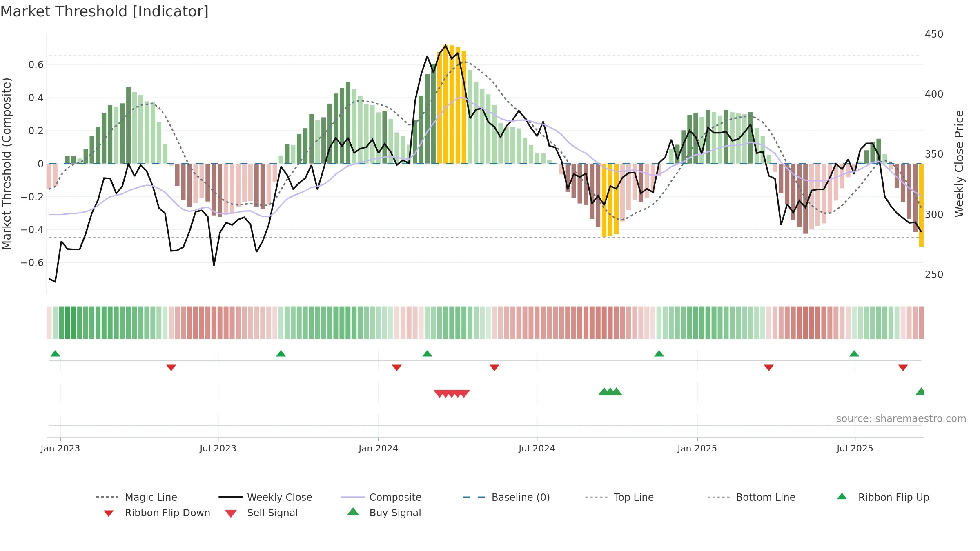Click the yellow trough bars in late 2024

(610, 200)
